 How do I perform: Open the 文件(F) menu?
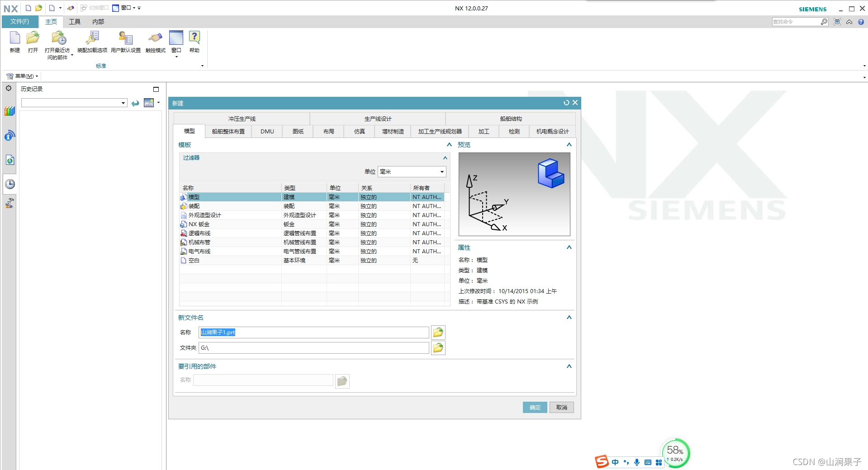[x=19, y=22]
